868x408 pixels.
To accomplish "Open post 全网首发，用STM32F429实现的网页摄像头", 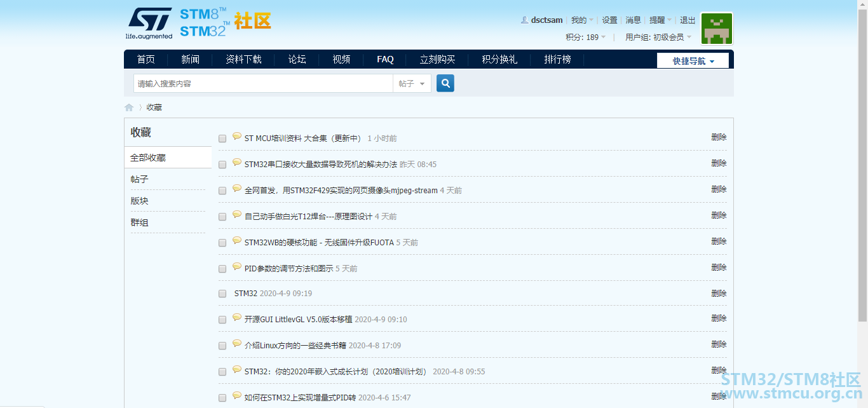I will coord(341,191).
